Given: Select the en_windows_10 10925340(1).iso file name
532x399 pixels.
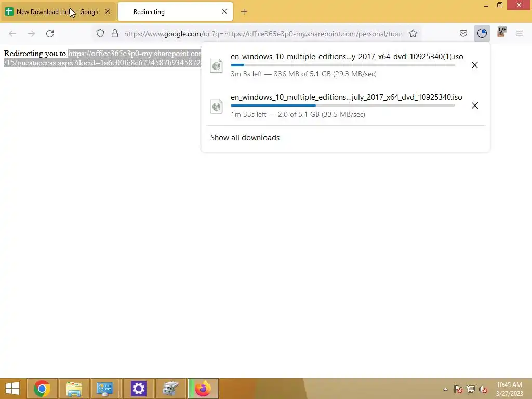Looking at the screenshot, I should [x=347, y=57].
